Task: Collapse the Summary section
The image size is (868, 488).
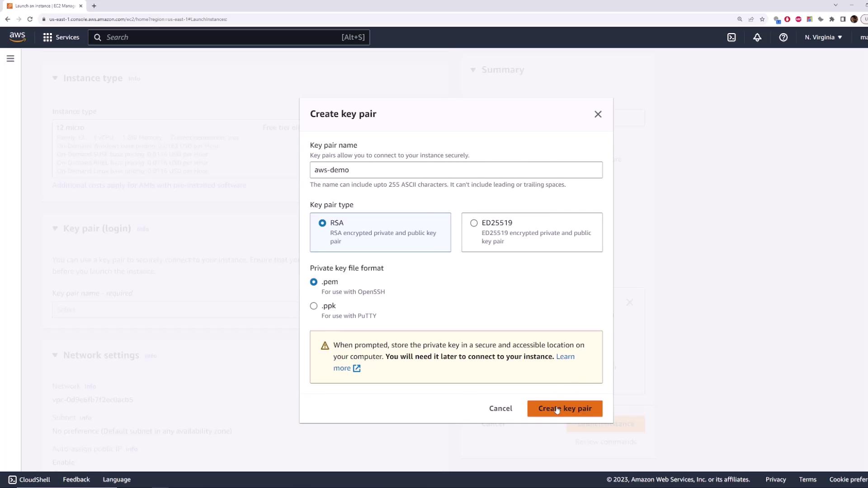Action: click(473, 70)
